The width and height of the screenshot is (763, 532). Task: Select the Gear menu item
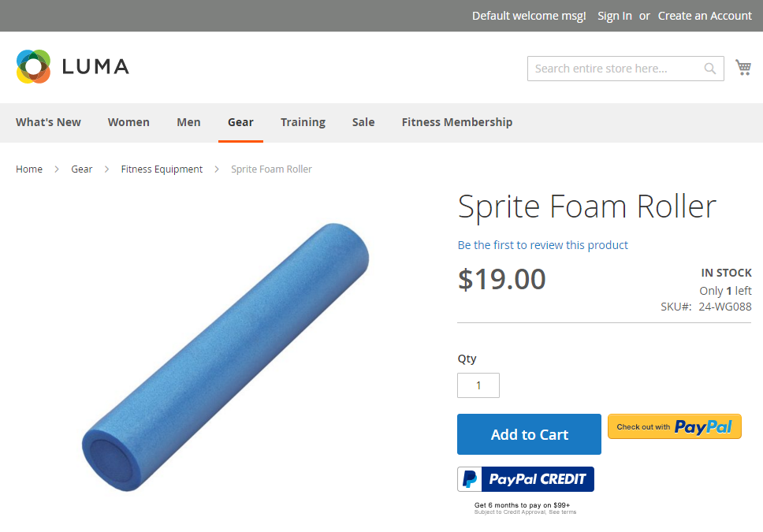(x=240, y=122)
